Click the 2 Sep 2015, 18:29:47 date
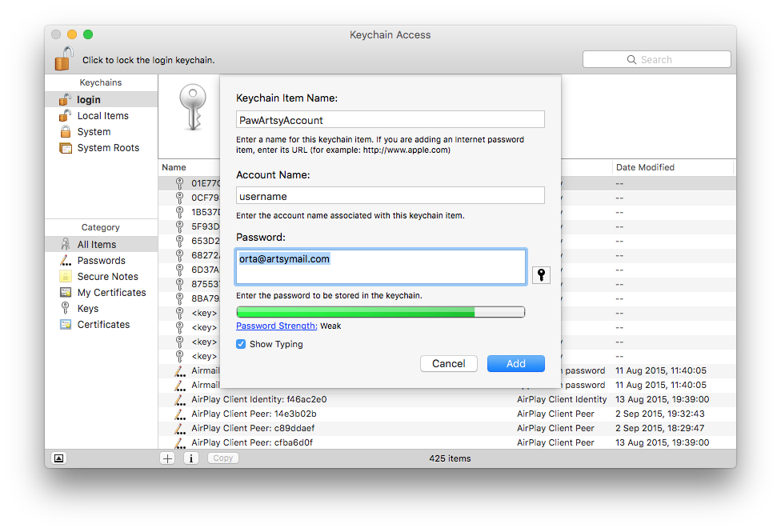The width and height of the screenshot is (781, 532). [x=659, y=428]
